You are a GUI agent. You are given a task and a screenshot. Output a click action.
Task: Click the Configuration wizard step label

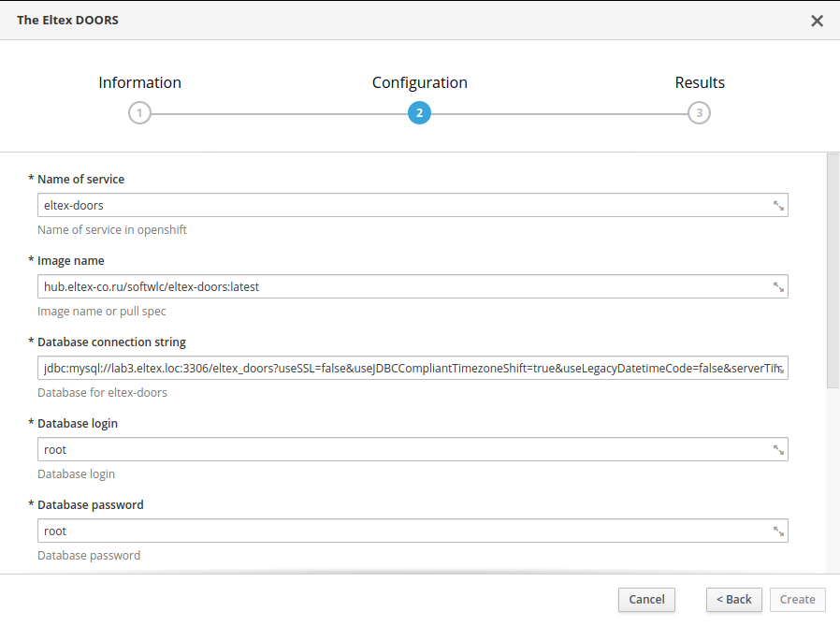click(x=419, y=82)
